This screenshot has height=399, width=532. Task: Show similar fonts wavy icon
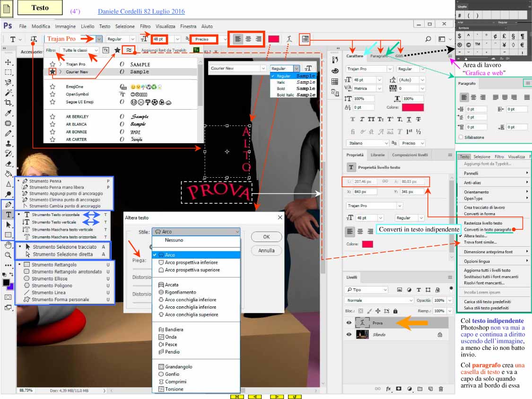click(129, 50)
